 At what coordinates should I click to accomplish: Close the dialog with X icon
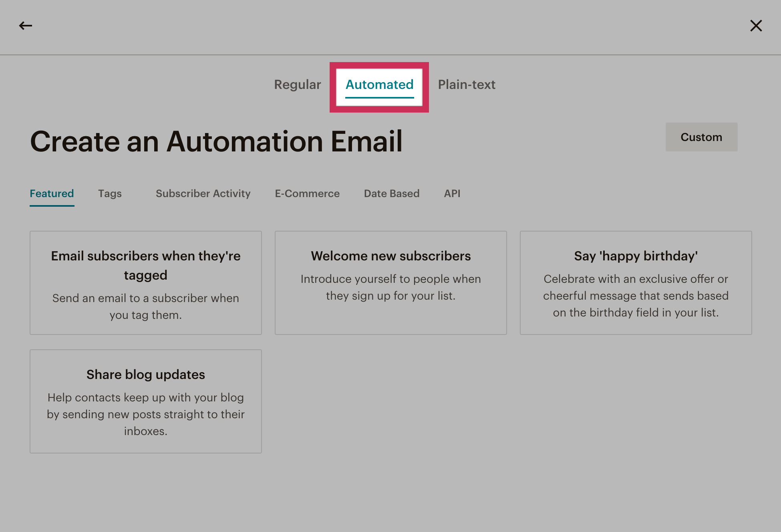[x=756, y=26]
